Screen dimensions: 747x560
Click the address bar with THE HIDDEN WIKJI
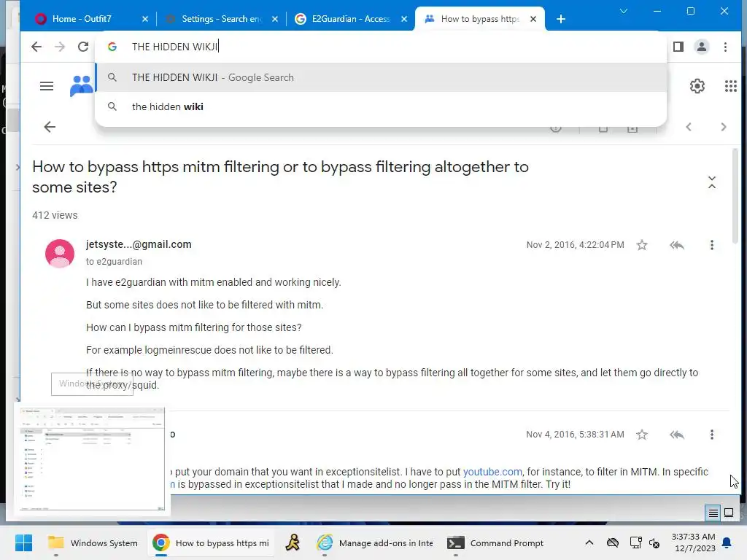point(381,47)
